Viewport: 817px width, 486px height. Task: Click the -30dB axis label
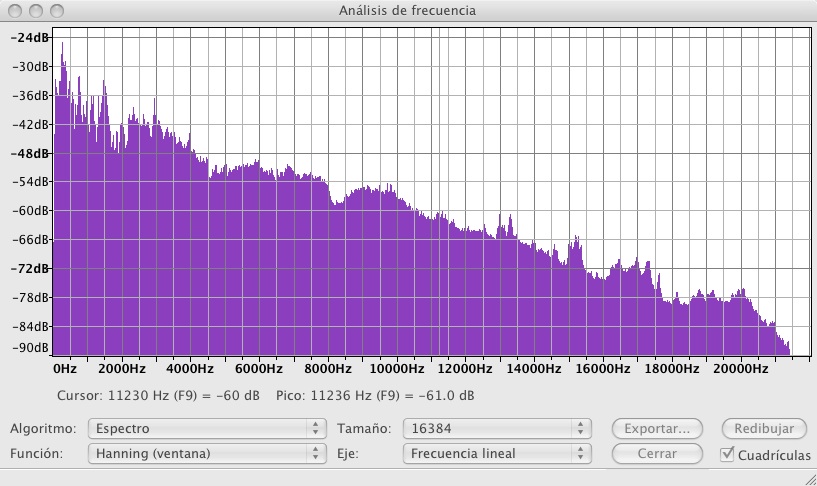tap(31, 67)
